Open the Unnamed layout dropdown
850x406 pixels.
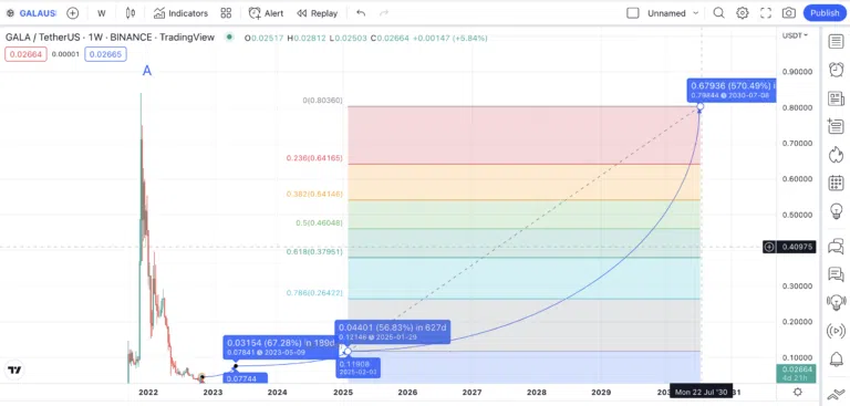click(673, 13)
